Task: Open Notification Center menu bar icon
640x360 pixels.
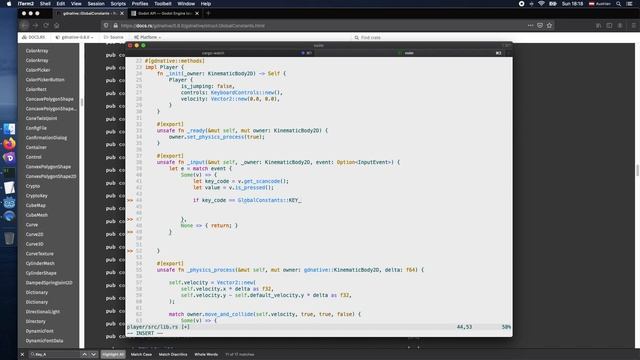Action: (630, 4)
